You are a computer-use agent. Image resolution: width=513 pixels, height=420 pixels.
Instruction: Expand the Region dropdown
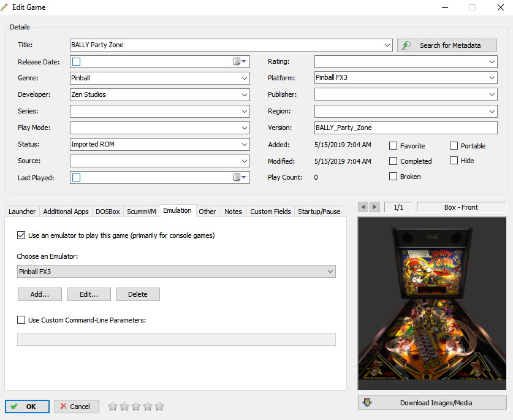click(492, 112)
